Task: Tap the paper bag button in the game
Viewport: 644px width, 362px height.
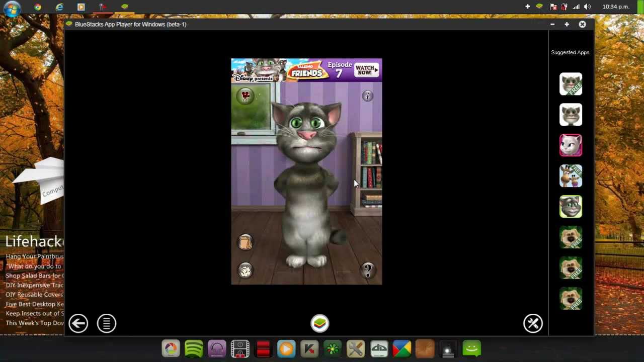Action: tap(246, 242)
